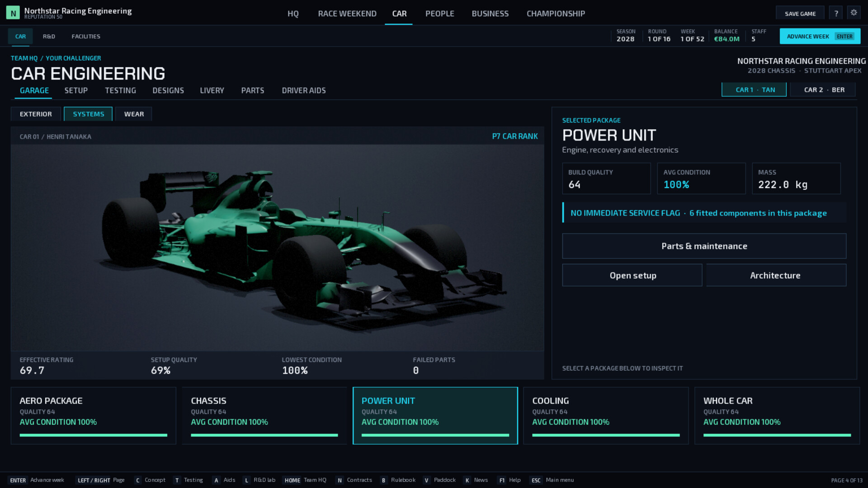Click the ENTER Advance week footer shortcut
This screenshot has height=488, width=868.
[x=37, y=480]
